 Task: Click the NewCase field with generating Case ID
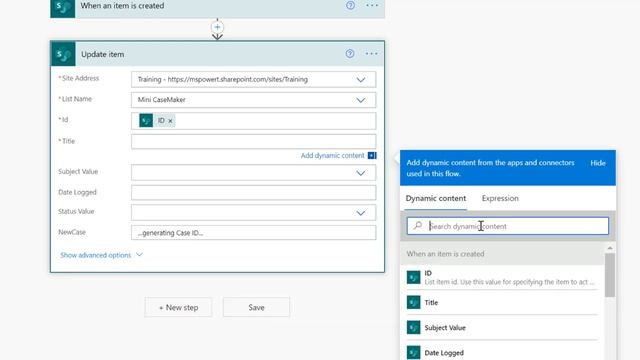click(x=253, y=233)
